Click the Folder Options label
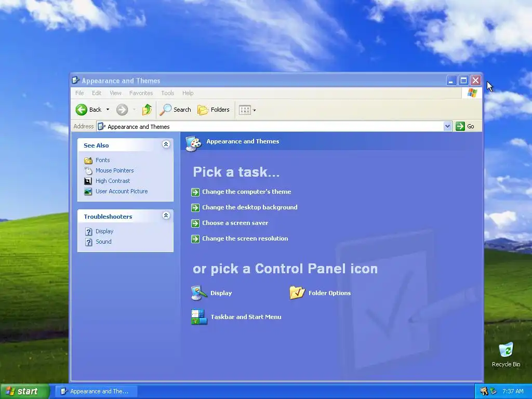Screen dimensions: 532x399 (x=329, y=293)
